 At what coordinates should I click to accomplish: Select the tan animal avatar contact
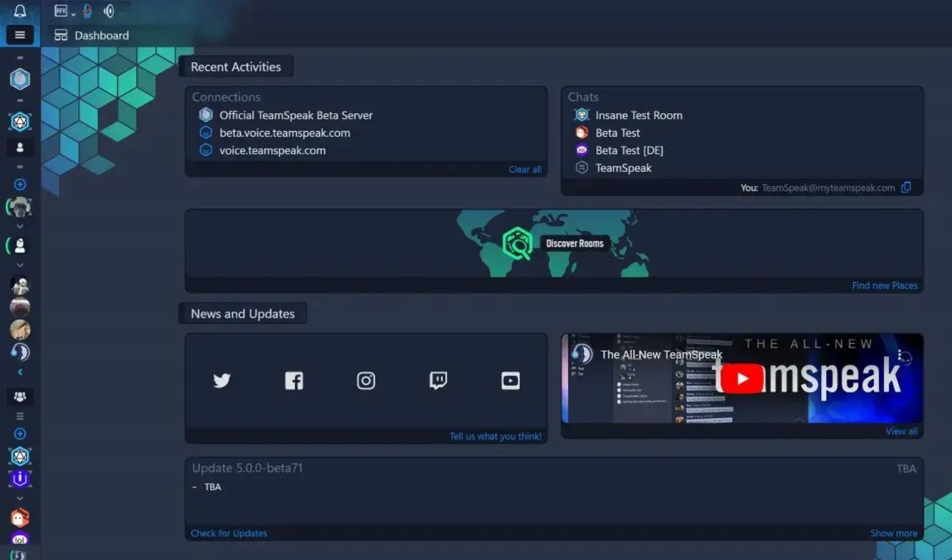(x=20, y=330)
